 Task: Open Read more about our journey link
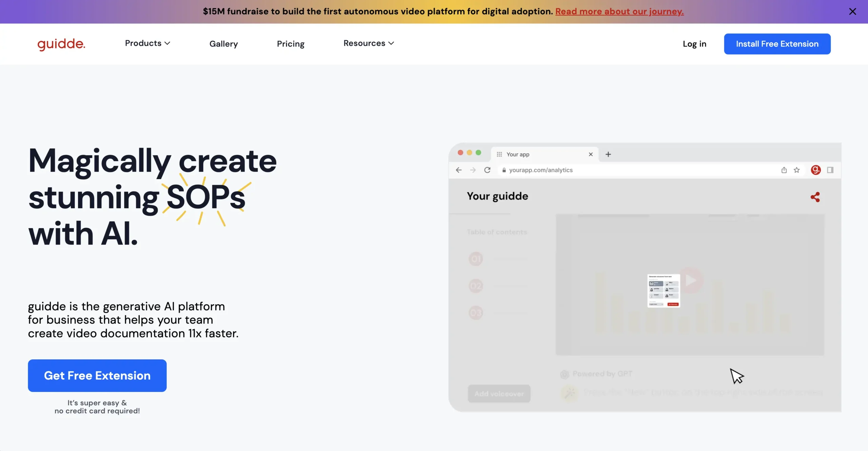619,12
